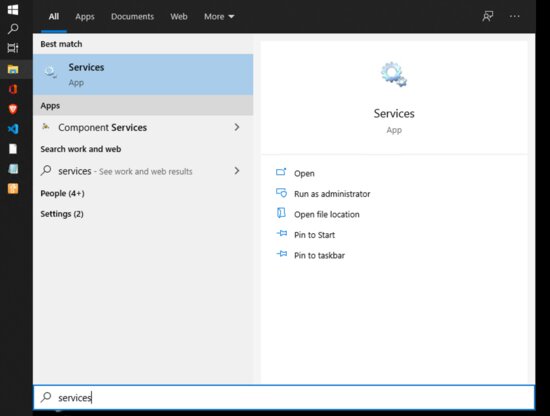Open Task View from the taskbar
Image resolution: width=550 pixels, height=416 pixels.
[x=13, y=48]
